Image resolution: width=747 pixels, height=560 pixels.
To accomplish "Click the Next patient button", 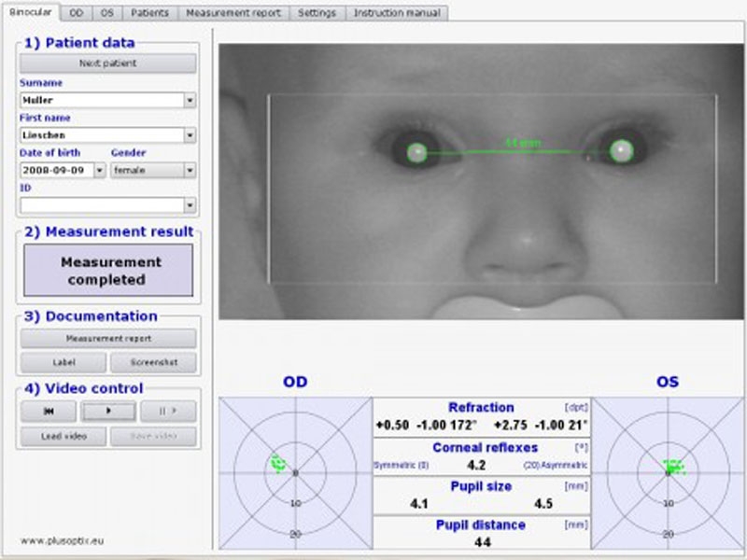I will [x=108, y=63].
